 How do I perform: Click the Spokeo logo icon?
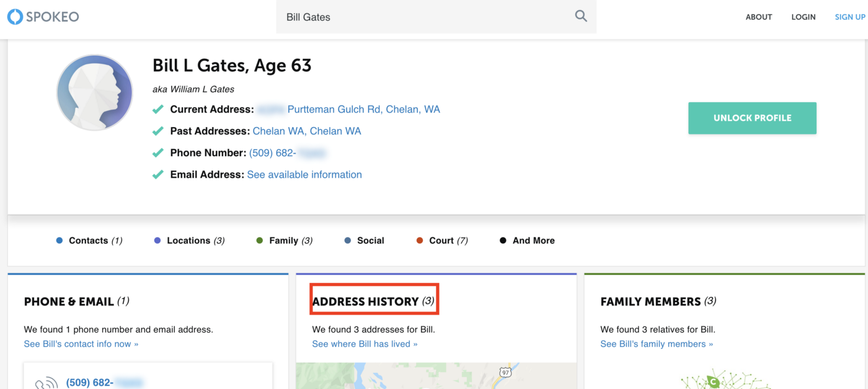(x=15, y=17)
